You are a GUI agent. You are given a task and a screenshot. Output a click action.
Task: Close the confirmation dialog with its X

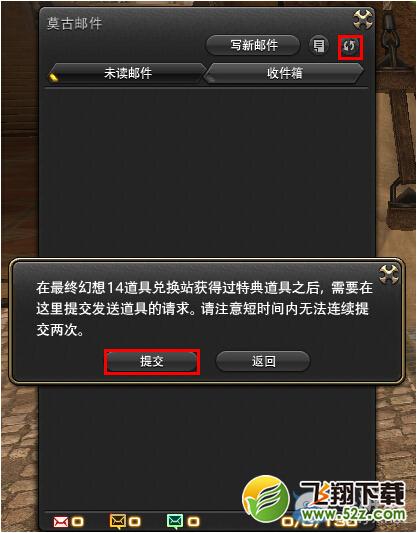[388, 273]
